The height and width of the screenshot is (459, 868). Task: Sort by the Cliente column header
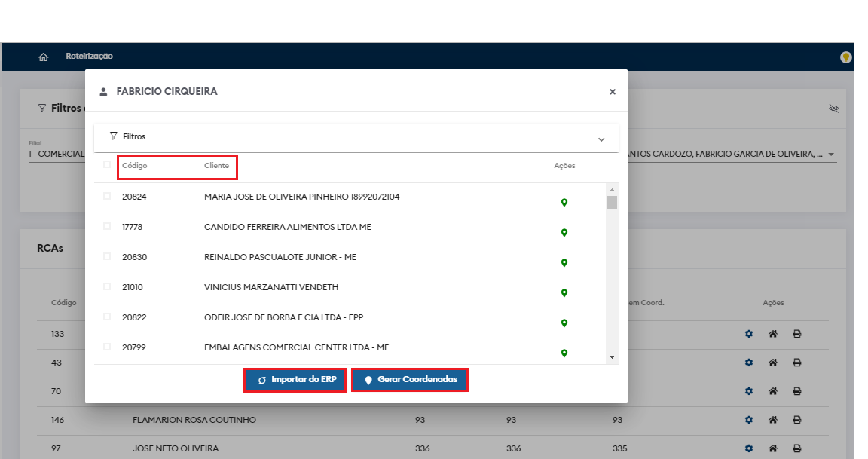click(216, 165)
